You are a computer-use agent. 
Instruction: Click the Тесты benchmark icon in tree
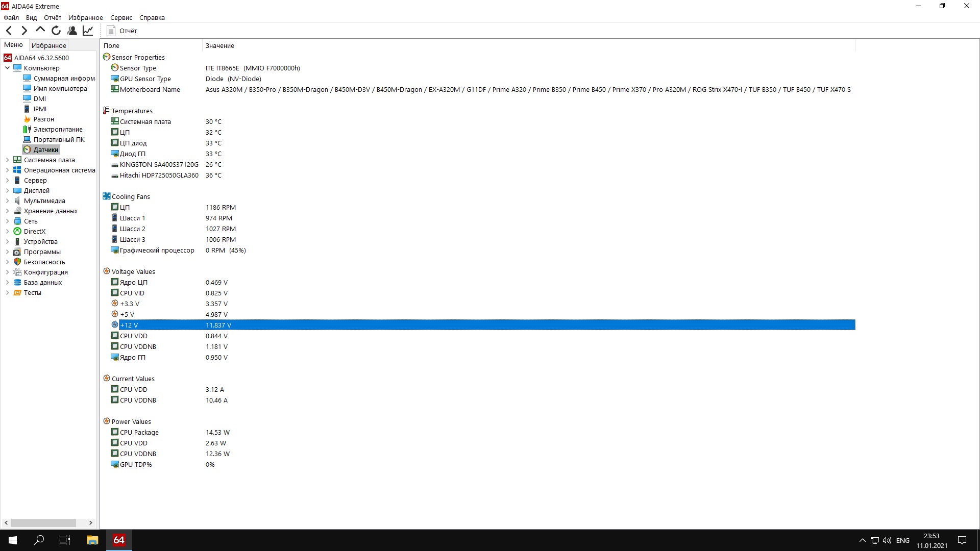point(17,292)
